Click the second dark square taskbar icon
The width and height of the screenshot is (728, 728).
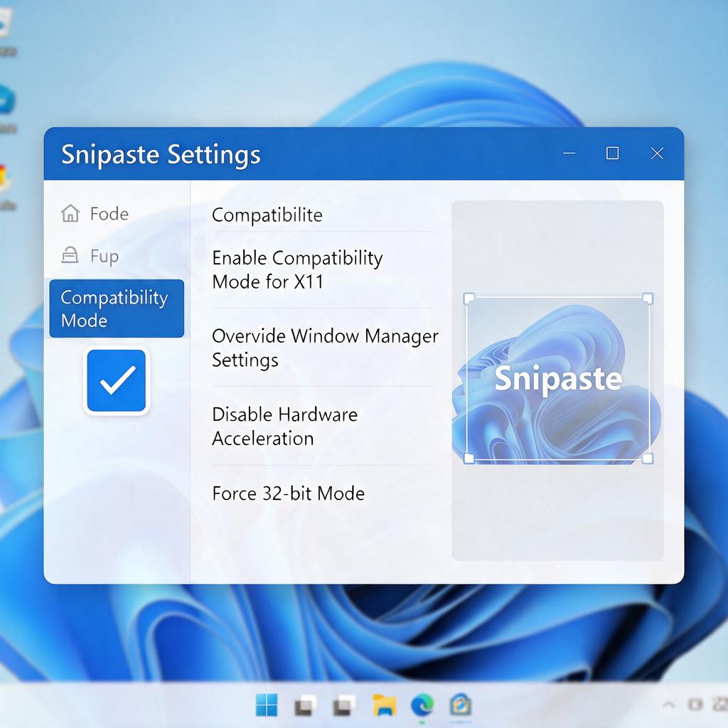(344, 706)
